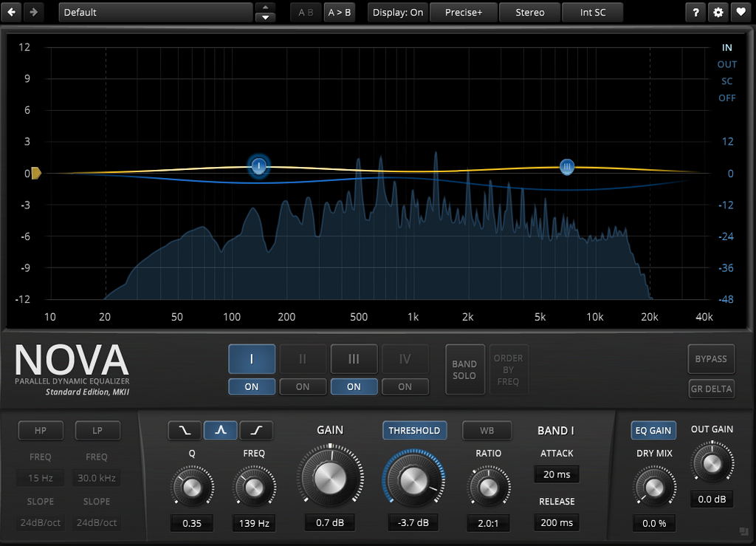This screenshot has width=756, height=546.
Task: Select band I tab
Action: pos(252,359)
